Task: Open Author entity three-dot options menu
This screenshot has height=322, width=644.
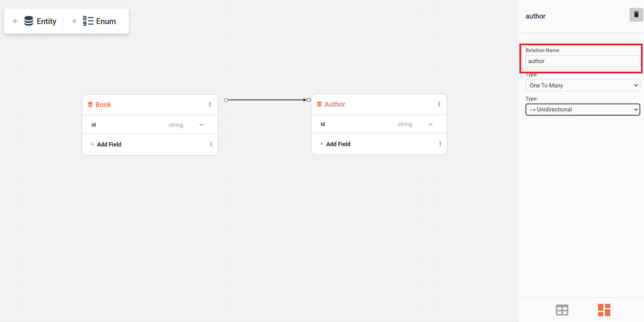Action: 440,144
